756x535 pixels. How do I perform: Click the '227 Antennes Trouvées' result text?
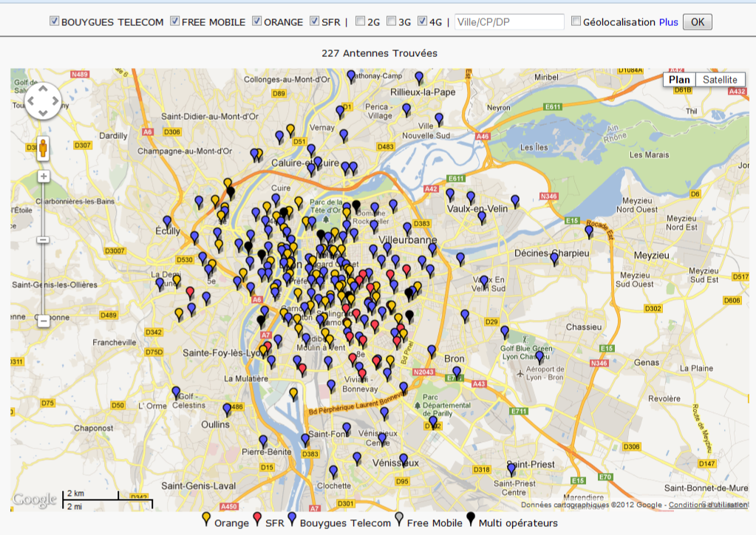click(x=379, y=53)
